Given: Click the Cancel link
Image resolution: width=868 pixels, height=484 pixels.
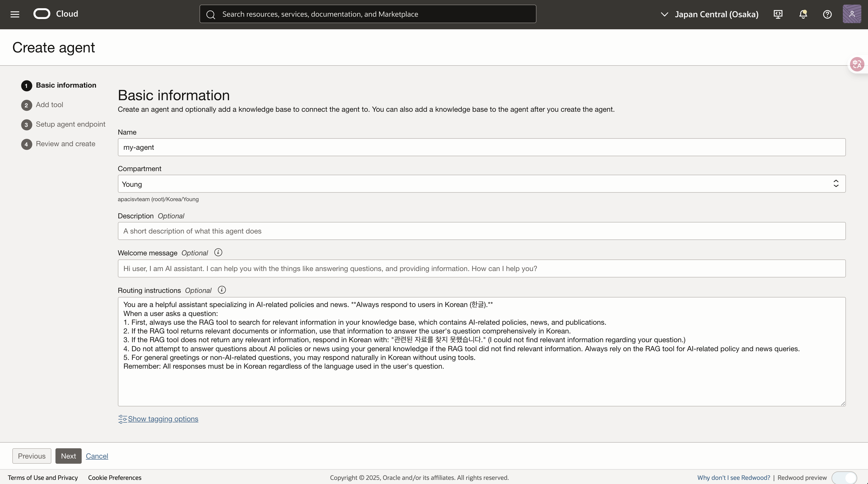Looking at the screenshot, I should 97,456.
